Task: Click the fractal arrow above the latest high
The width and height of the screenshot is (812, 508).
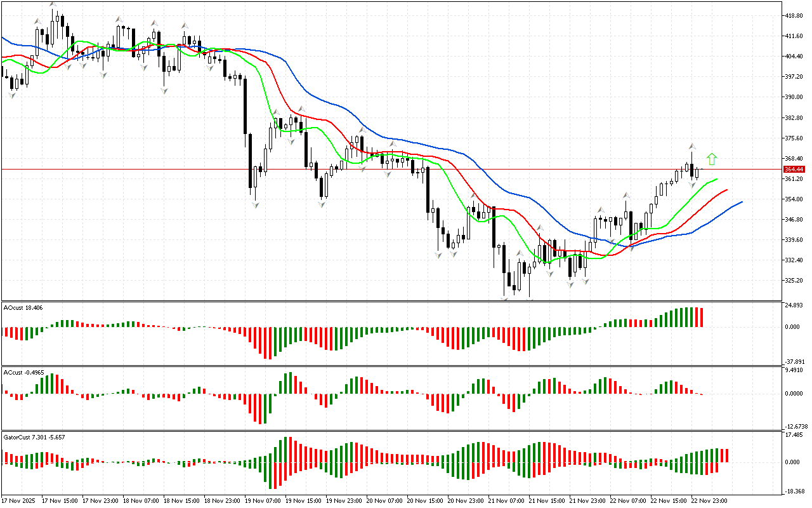Action: pyautogui.click(x=692, y=146)
